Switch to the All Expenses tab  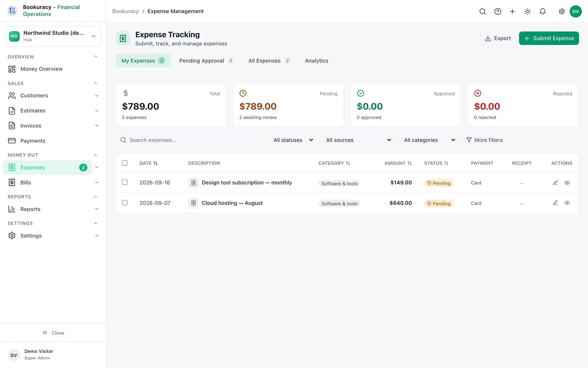pos(269,61)
